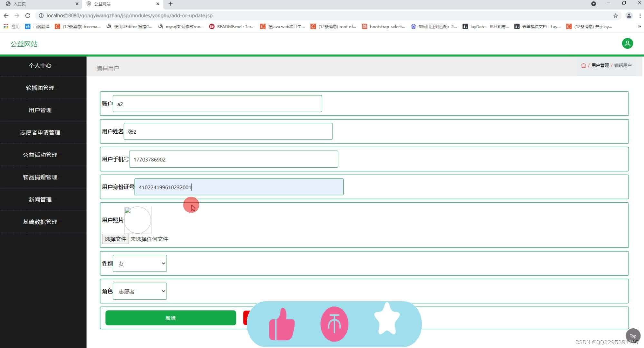Click the user photo thumbnail
Image resolution: width=644 pixels, height=348 pixels.
click(x=138, y=220)
